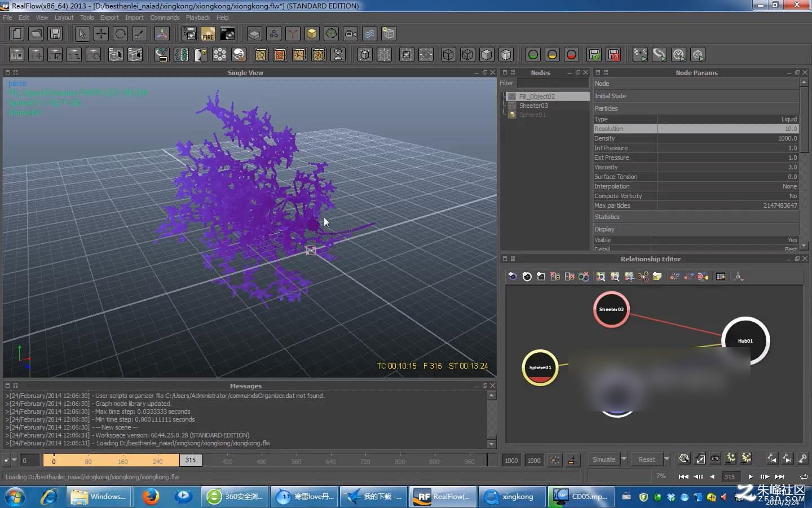Click the magnifier frame icon in Relationship Editor
The width and height of the screenshot is (812, 508).
pos(601,276)
